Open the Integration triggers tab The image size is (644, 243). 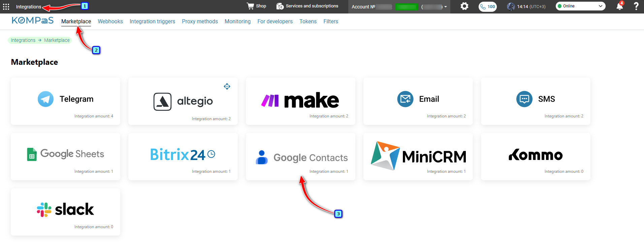point(152,21)
